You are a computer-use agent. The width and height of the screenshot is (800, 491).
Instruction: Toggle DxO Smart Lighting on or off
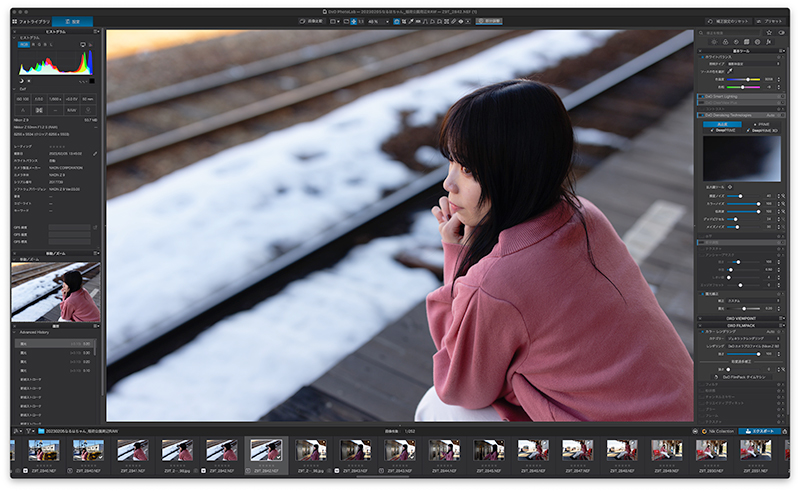pos(701,96)
